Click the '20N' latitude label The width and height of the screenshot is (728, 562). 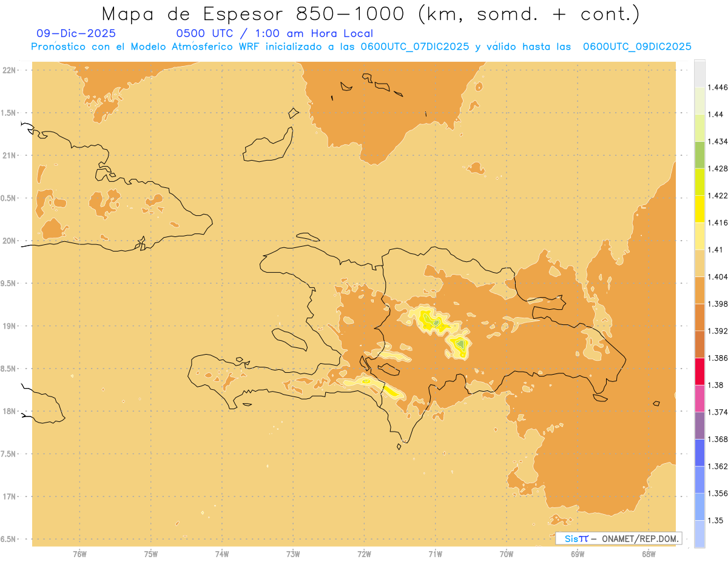point(9,241)
